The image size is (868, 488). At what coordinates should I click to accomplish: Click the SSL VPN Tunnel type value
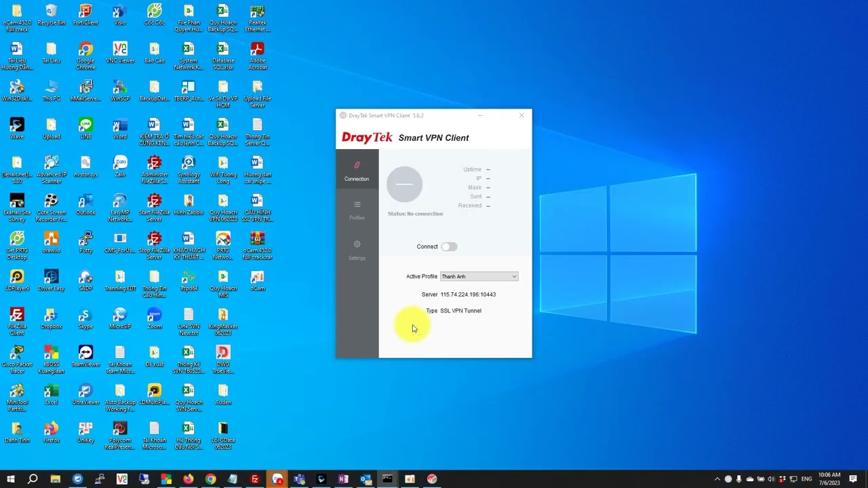tap(460, 311)
